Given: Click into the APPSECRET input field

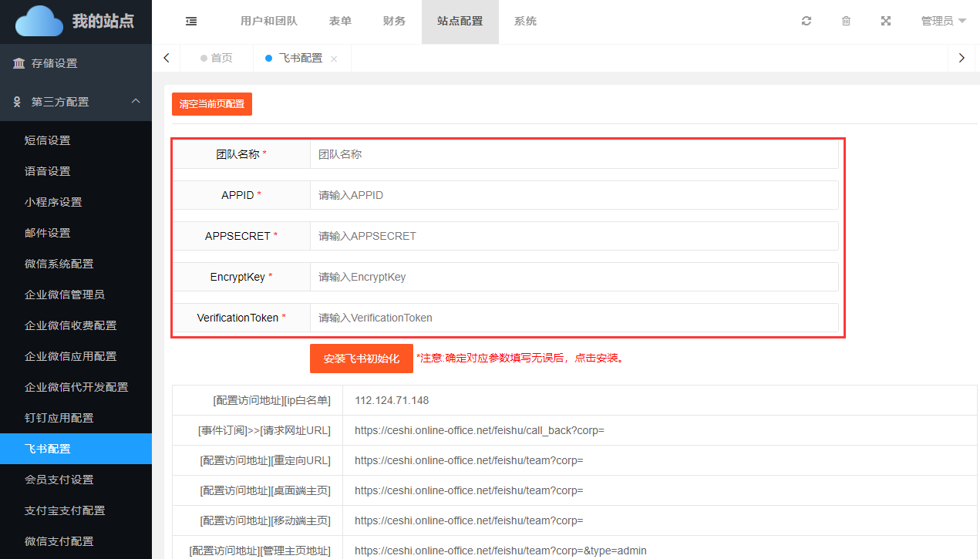Looking at the screenshot, I should click(x=574, y=236).
